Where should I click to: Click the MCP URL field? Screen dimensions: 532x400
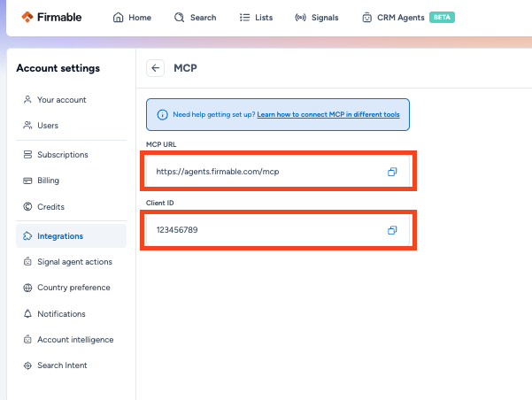click(x=278, y=172)
